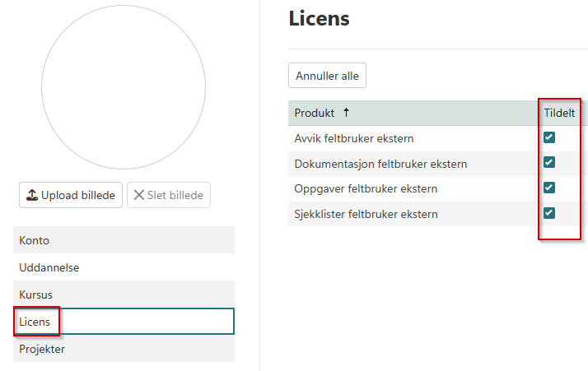Viewport: 588px width, 371px height.
Task: Disable the Sjekklister feltbruker ekstern checkbox
Action: pos(549,214)
